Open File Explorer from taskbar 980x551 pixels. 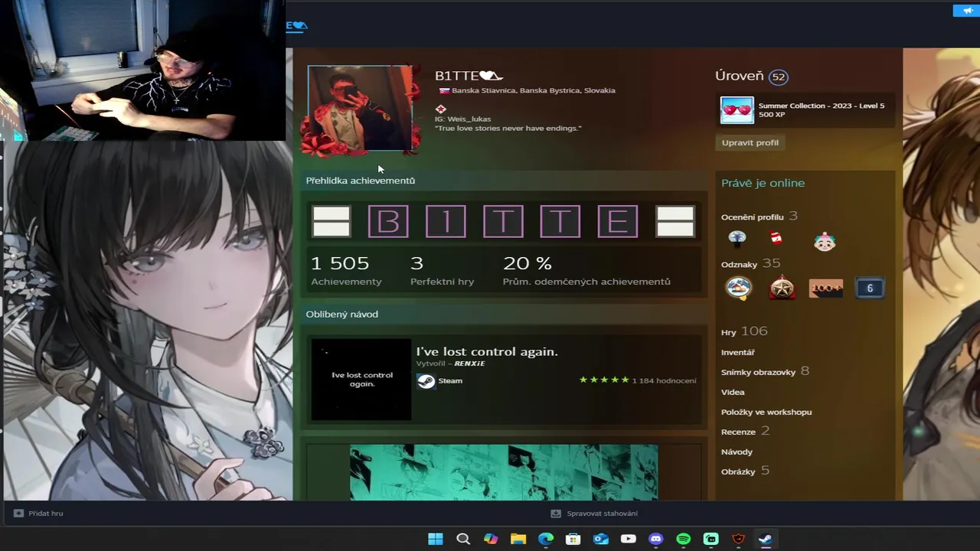[x=518, y=539]
